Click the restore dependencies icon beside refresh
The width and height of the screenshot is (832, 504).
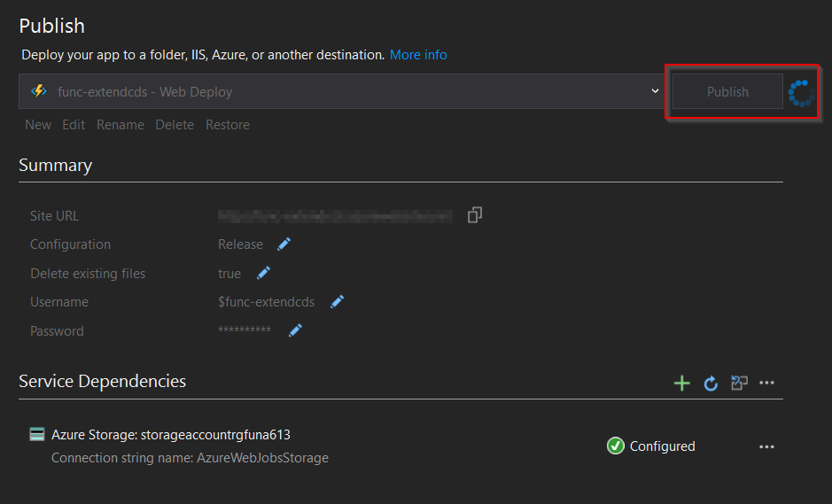tap(739, 383)
